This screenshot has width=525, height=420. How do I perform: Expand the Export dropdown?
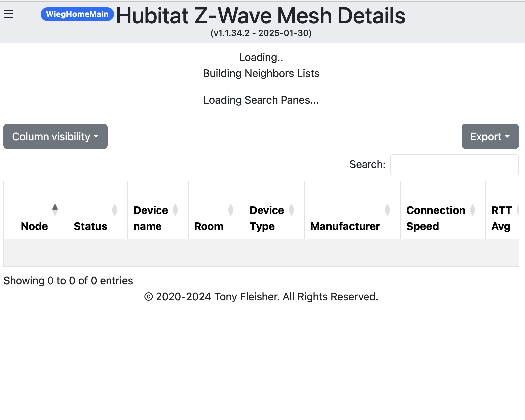point(490,136)
